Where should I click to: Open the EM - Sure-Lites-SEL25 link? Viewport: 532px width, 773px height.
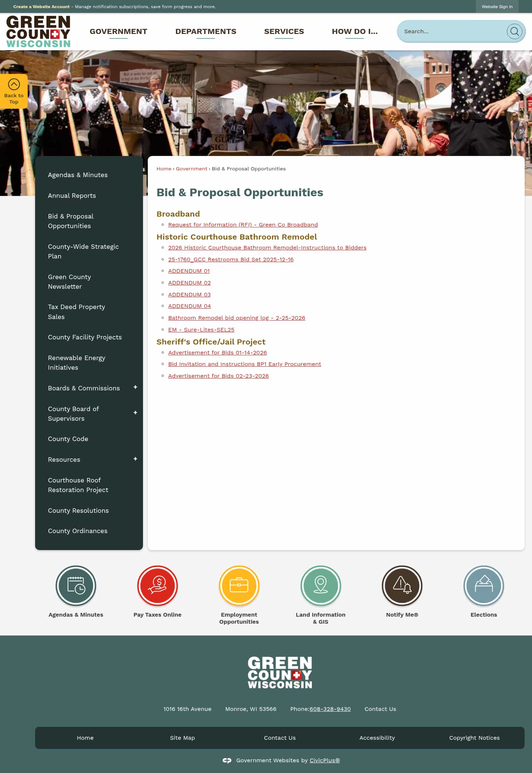201,330
